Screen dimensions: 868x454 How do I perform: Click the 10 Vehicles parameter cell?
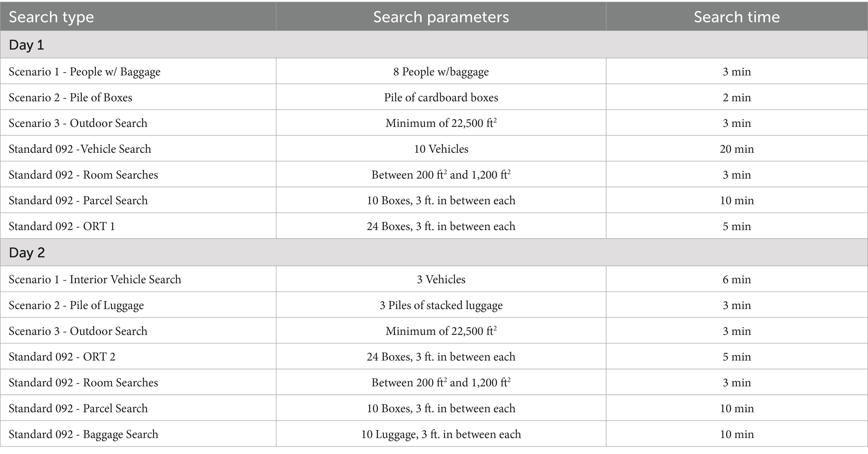click(441, 149)
